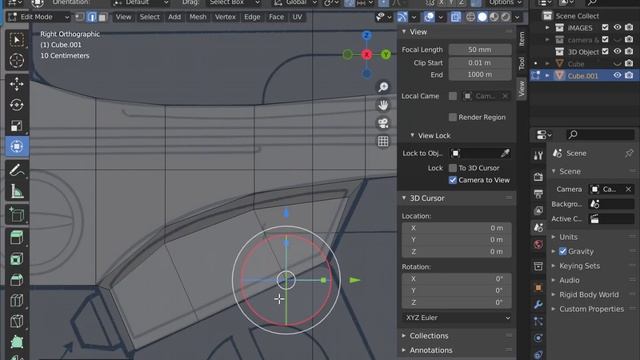
Task: Uncheck Camera to View
Action: click(453, 180)
